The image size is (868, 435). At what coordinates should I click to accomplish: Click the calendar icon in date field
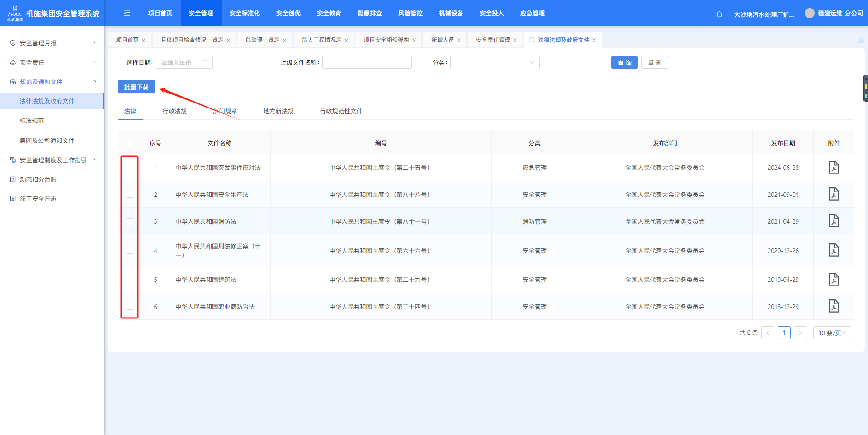tap(206, 63)
